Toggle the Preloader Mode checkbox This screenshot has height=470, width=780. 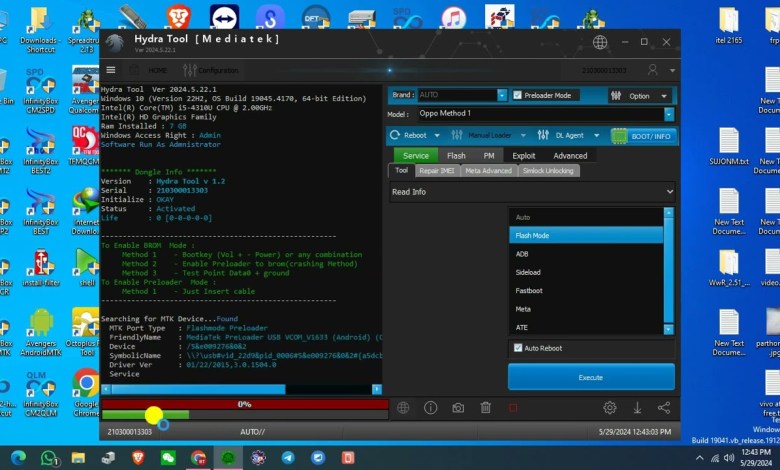point(517,95)
